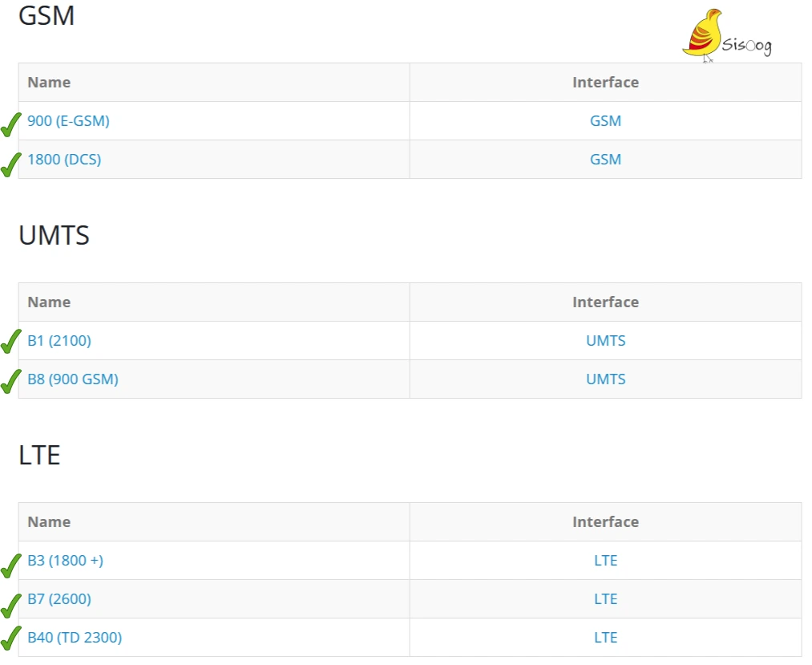This screenshot has width=812, height=665.
Task: Click green checkmark beside B3 (1800 +)
Action: pos(11,566)
